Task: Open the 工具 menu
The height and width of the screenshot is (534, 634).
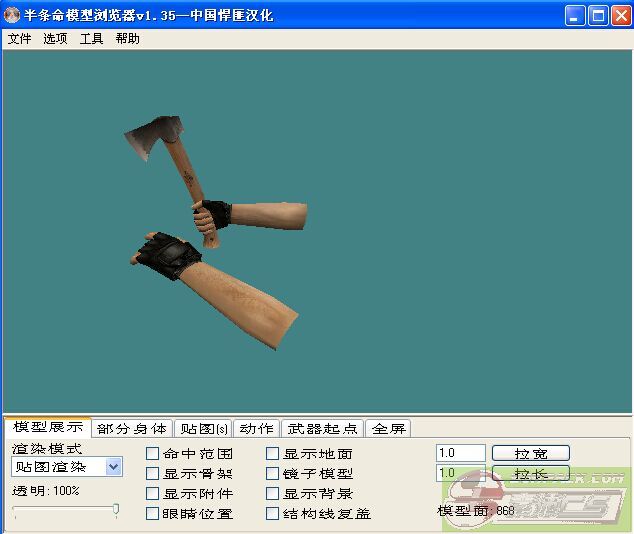Action: click(91, 39)
